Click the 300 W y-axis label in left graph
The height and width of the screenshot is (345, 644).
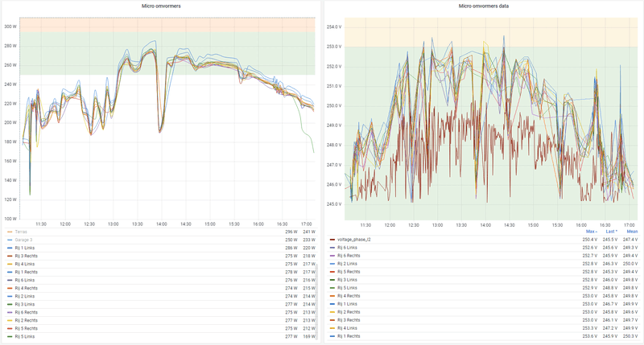[10, 27]
